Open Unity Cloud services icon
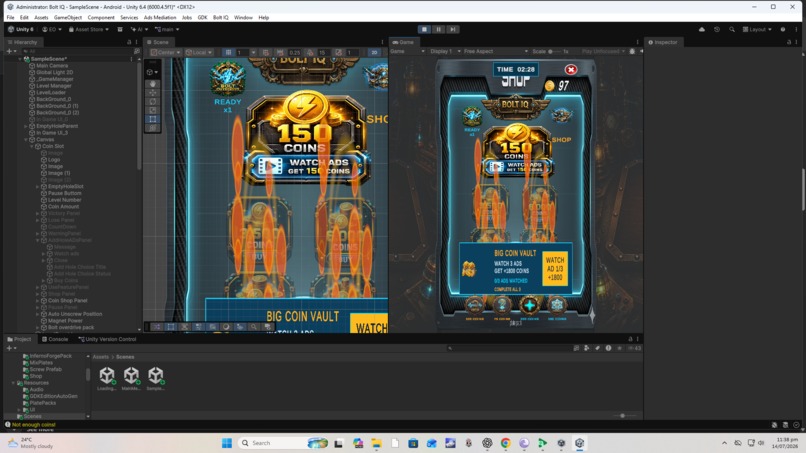 coord(702,29)
